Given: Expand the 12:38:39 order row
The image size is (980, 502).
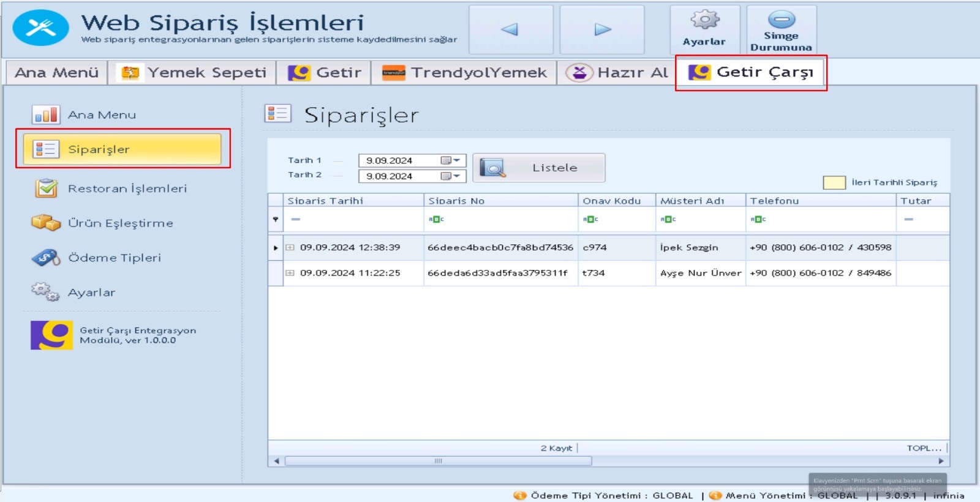Looking at the screenshot, I should coord(290,248).
